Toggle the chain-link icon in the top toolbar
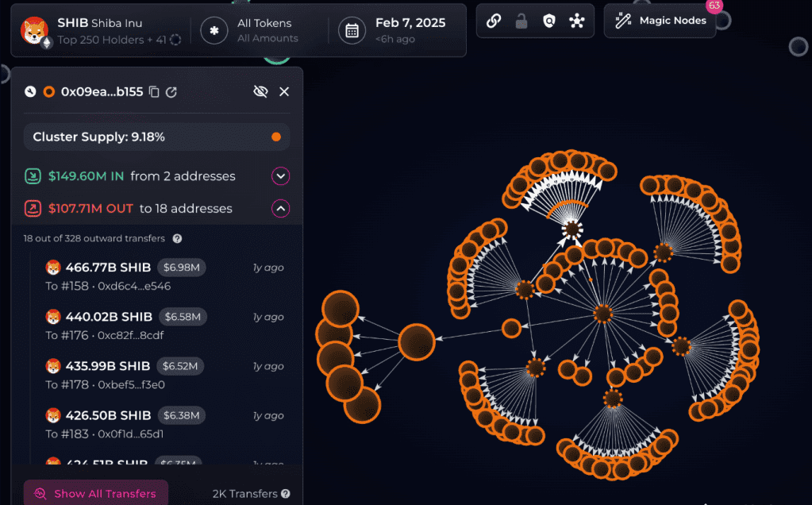 pos(494,21)
